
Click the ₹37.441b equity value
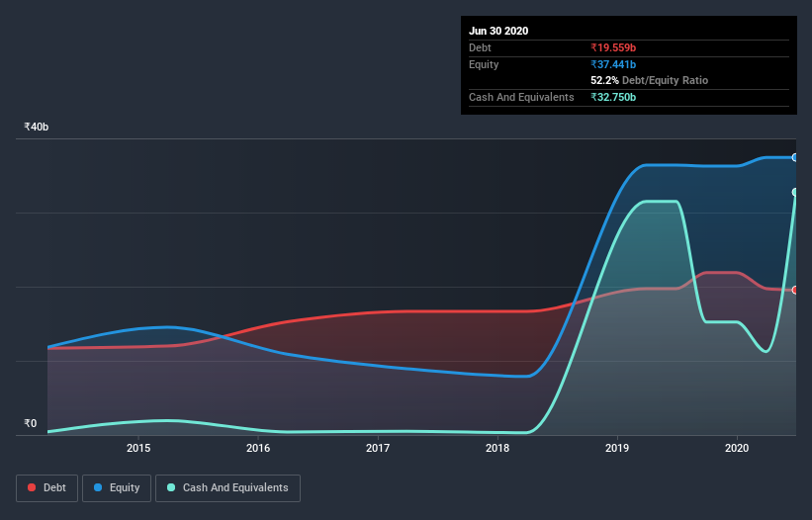pyautogui.click(x=613, y=64)
